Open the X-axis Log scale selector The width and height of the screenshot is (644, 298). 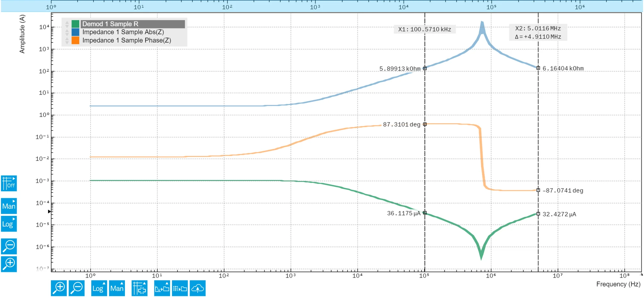tap(99, 288)
